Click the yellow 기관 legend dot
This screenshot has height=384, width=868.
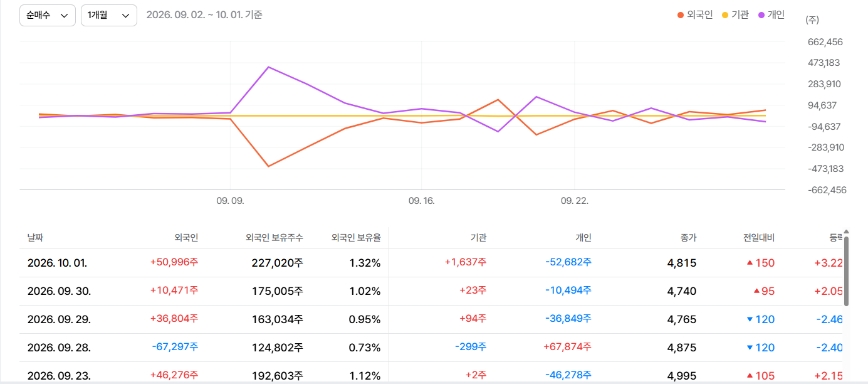coord(725,15)
